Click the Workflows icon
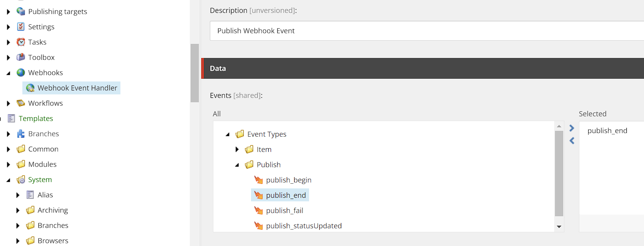The image size is (644, 246). coord(21,103)
